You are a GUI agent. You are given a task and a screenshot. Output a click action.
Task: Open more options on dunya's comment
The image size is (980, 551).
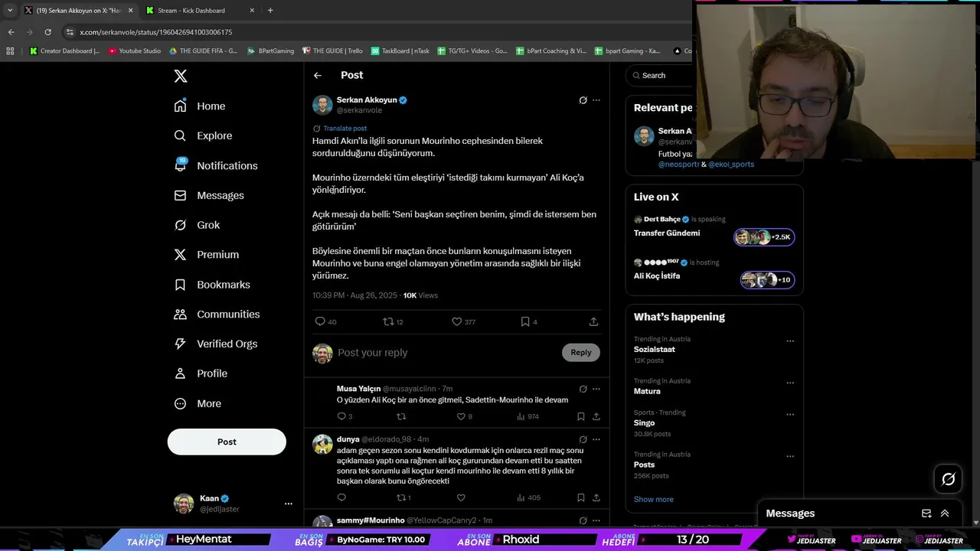596,439
